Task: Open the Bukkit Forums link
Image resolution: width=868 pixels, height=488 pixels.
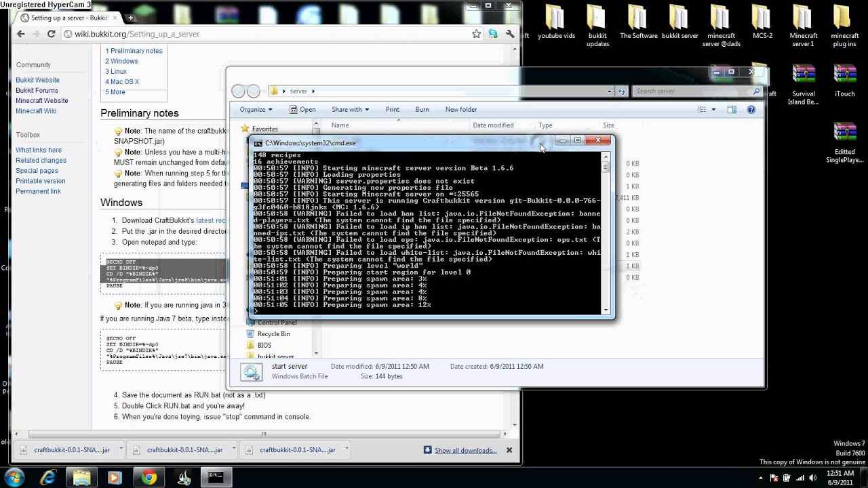Action: pyautogui.click(x=37, y=90)
